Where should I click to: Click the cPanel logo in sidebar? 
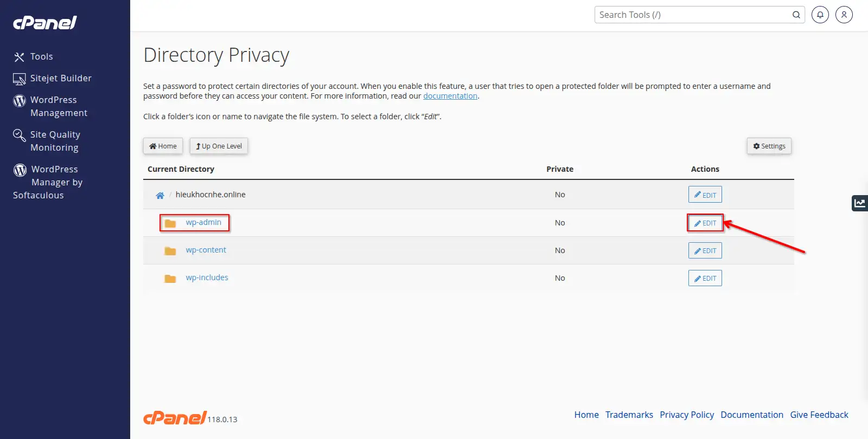tap(45, 22)
